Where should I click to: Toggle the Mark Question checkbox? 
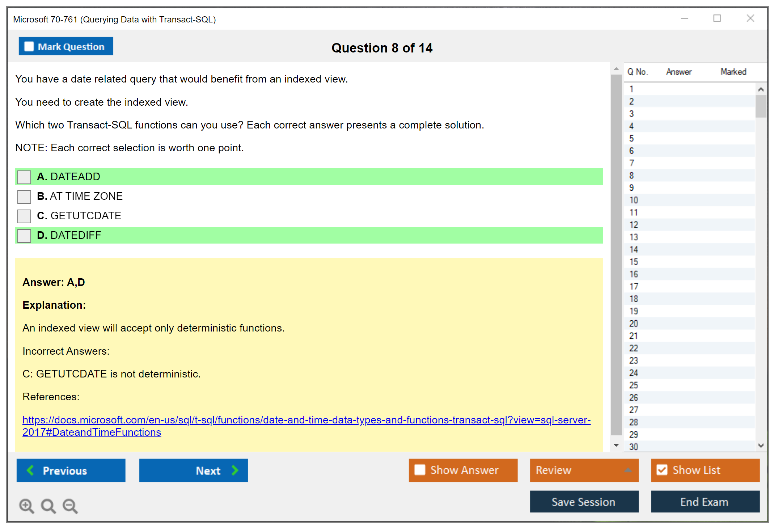coord(29,46)
